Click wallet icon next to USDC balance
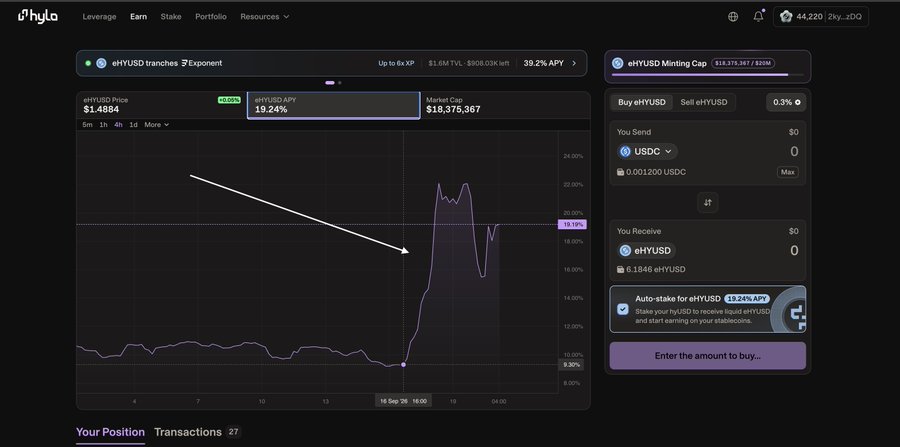Screen dimensions: 900x447 click(x=620, y=172)
